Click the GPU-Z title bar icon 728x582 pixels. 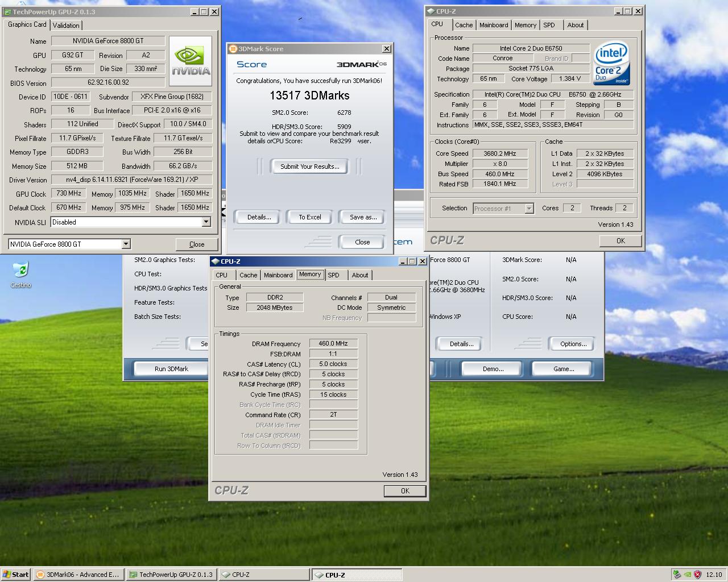pos(7,11)
